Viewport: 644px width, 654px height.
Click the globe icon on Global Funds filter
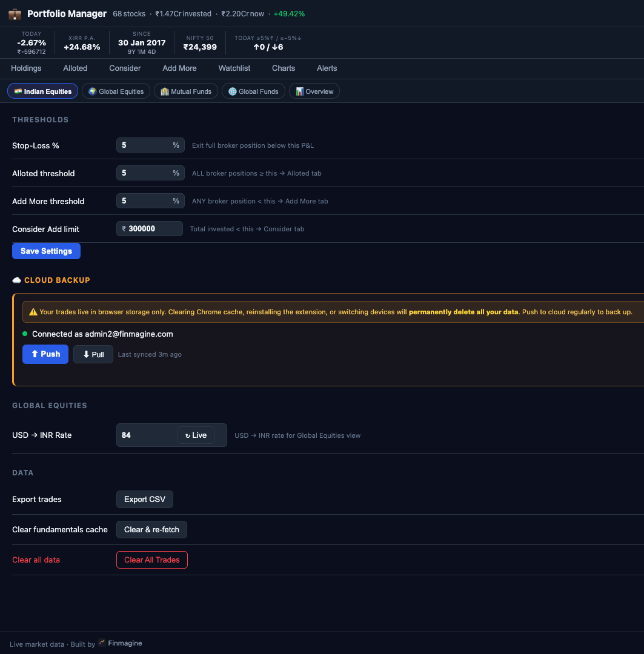[x=232, y=91]
